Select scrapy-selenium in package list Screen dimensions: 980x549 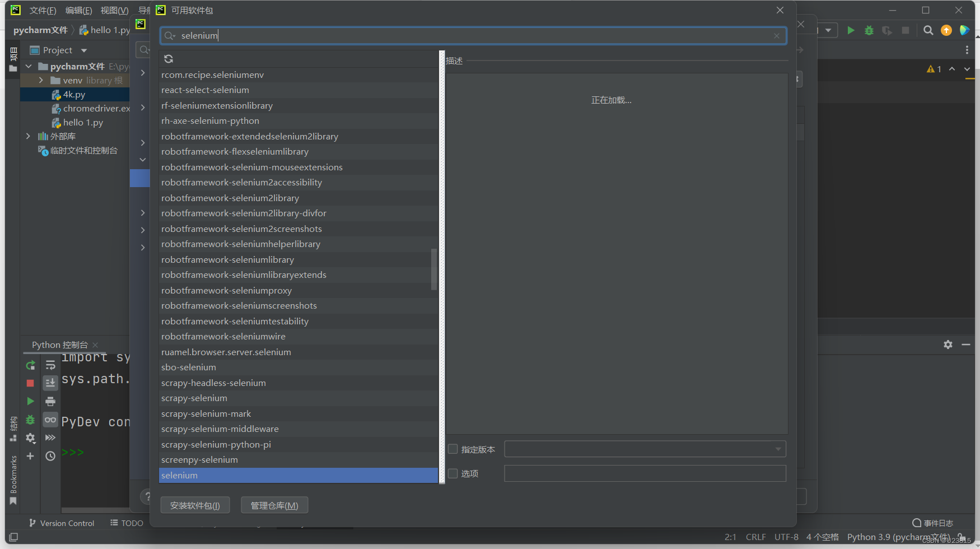[298, 398]
